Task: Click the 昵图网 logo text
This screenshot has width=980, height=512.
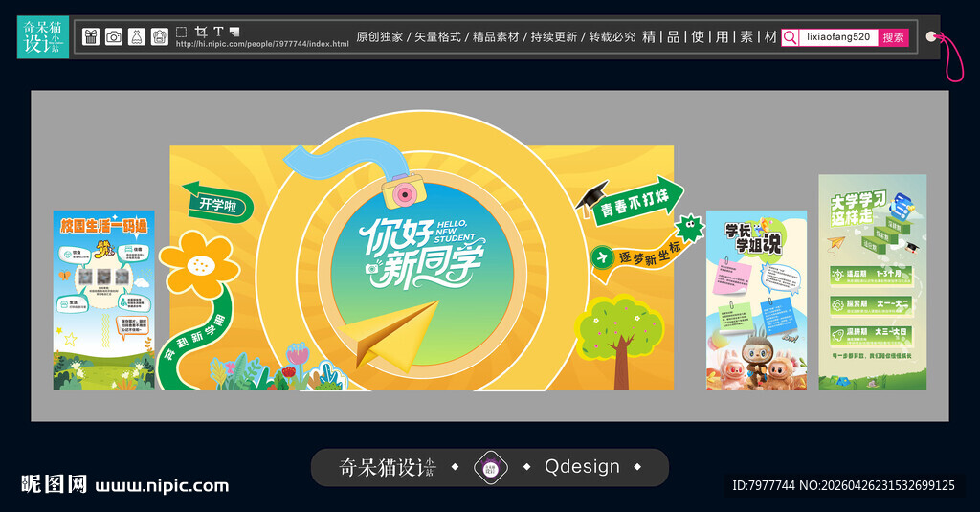Action: pos(54,484)
